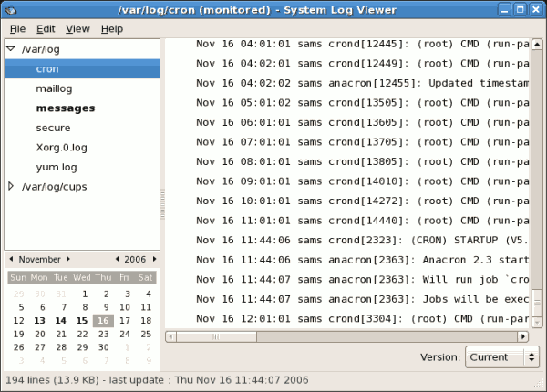The image size is (547, 392).
Task: Pick day 14 in the calendar
Action: pos(61,320)
